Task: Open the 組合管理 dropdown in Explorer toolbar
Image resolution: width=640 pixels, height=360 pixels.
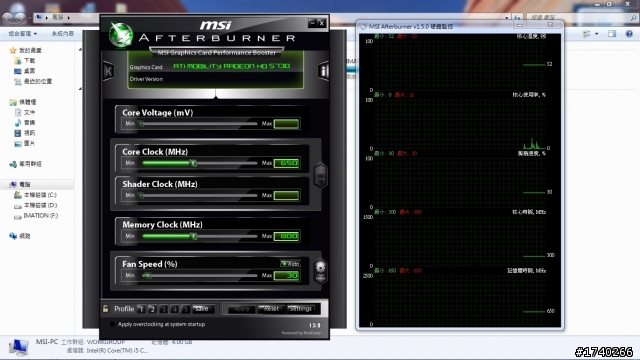Action: (22, 33)
